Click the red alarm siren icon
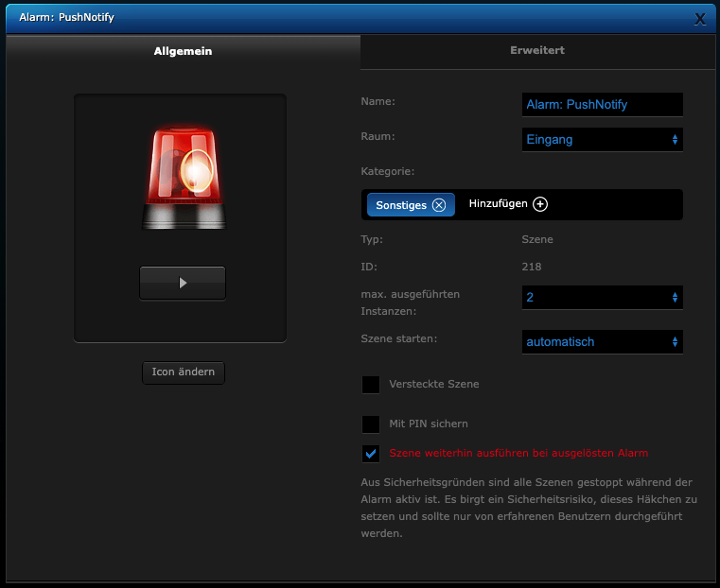720x588 pixels. click(184, 177)
